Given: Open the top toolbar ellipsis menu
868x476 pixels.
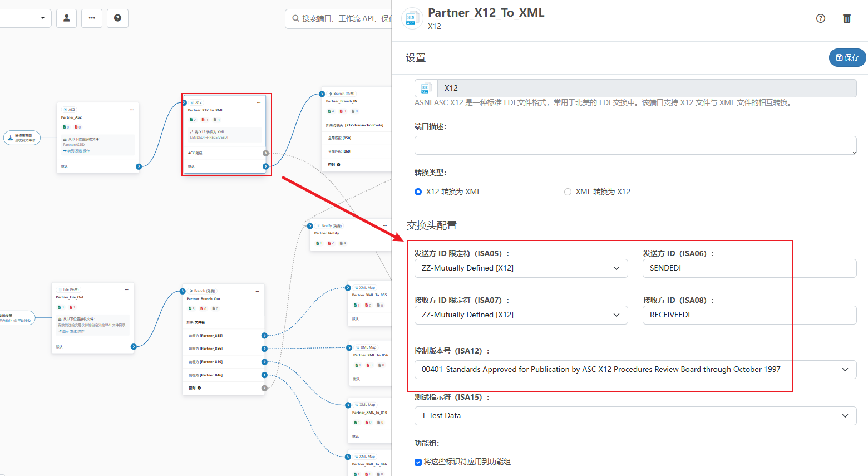Looking at the screenshot, I should (x=92, y=18).
